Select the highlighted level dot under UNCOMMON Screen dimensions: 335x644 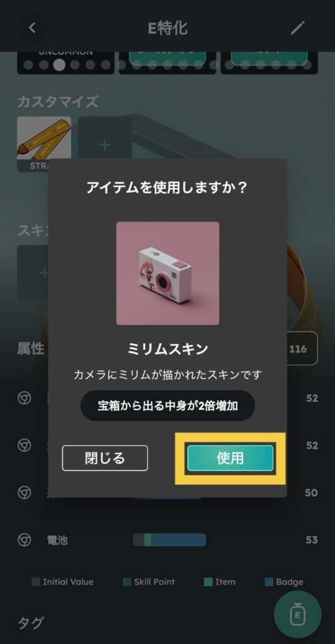click(59, 65)
